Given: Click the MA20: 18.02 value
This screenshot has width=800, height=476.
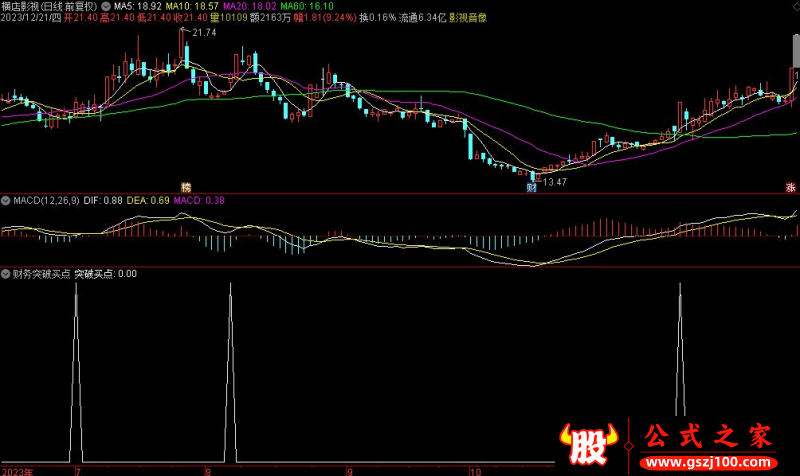Looking at the screenshot, I should (x=250, y=6).
